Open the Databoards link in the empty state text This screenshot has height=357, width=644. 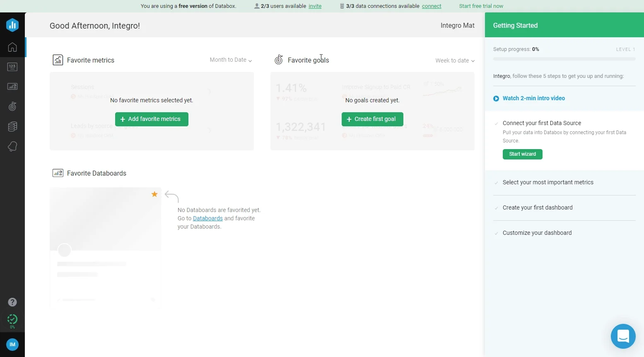[208, 218]
